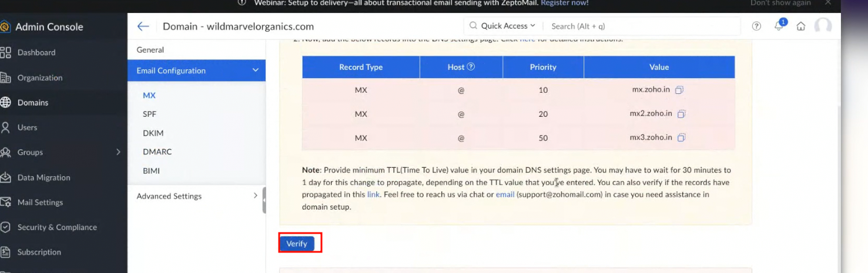Copy the mx3.zoho.in record value

tap(682, 138)
